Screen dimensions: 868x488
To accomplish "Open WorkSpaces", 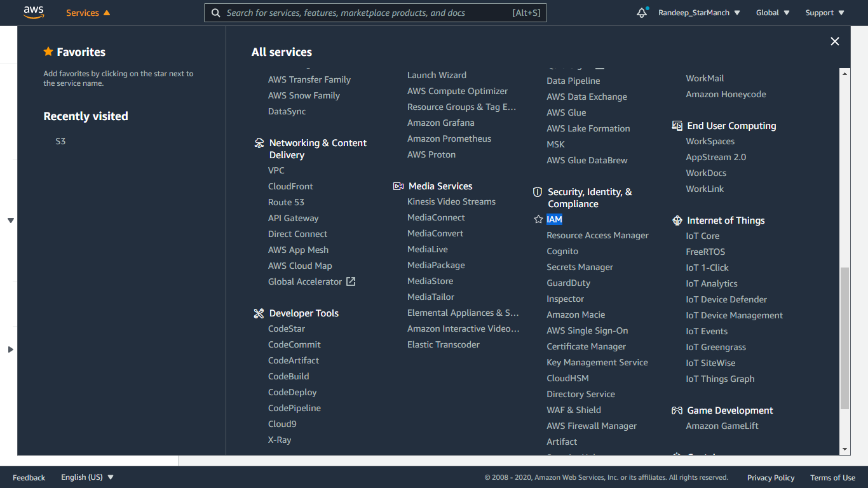I will (x=710, y=141).
